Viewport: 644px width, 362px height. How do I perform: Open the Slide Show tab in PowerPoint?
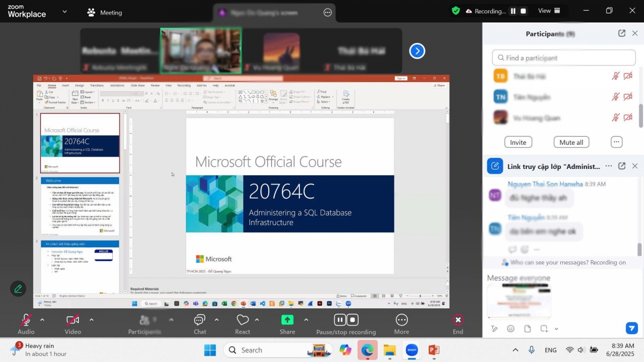pyautogui.click(x=138, y=85)
